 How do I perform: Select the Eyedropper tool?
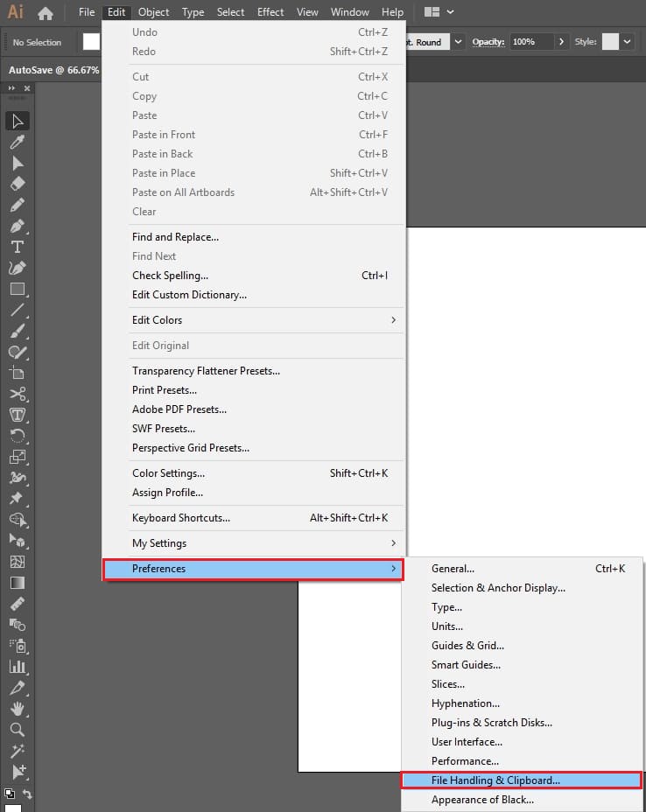[x=18, y=142]
